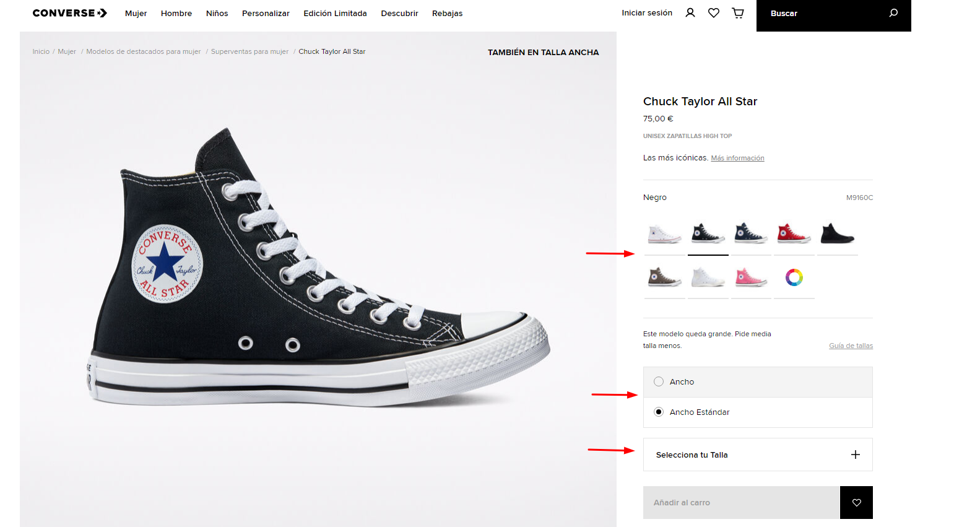Open the Guía de tallas link

851,346
